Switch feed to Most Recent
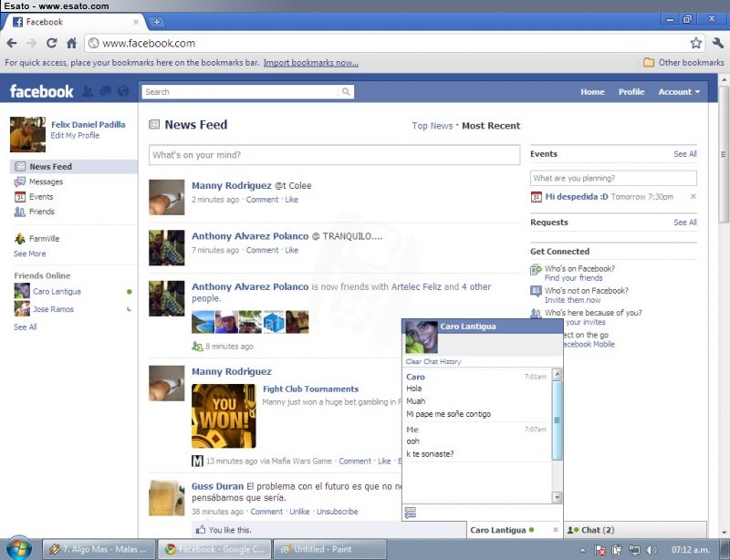Screen dimensions: 730x560 [491, 126]
